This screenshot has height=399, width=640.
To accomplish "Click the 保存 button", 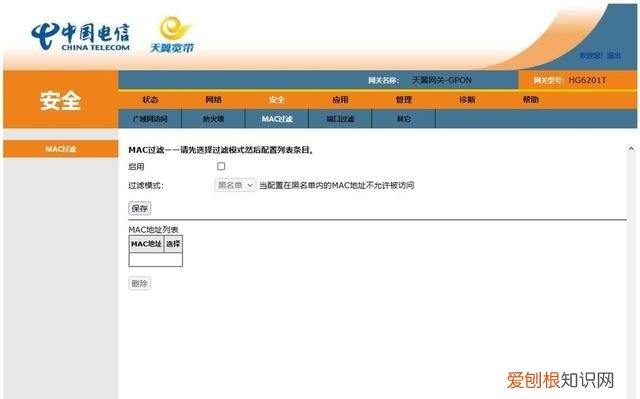I will point(140,208).
